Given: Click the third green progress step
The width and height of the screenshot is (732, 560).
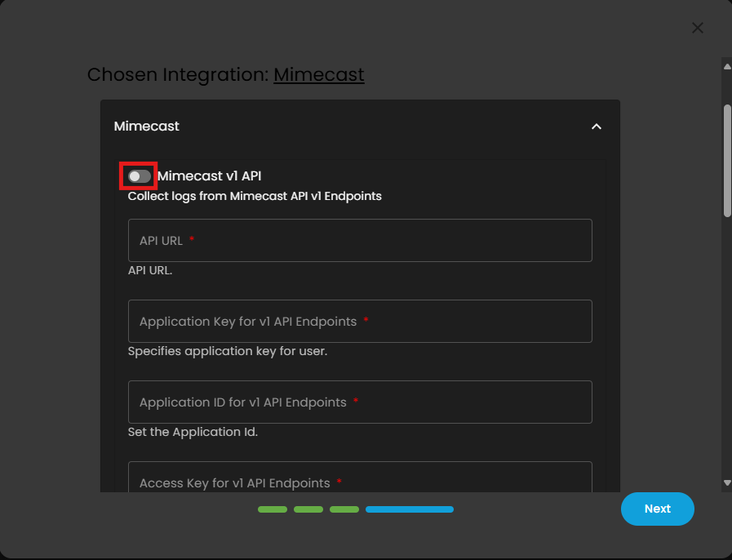Looking at the screenshot, I should pos(344,509).
